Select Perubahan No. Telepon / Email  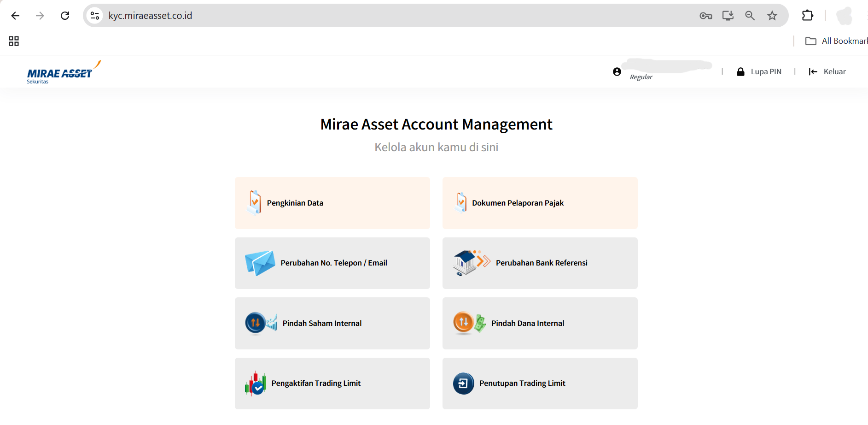tap(333, 263)
